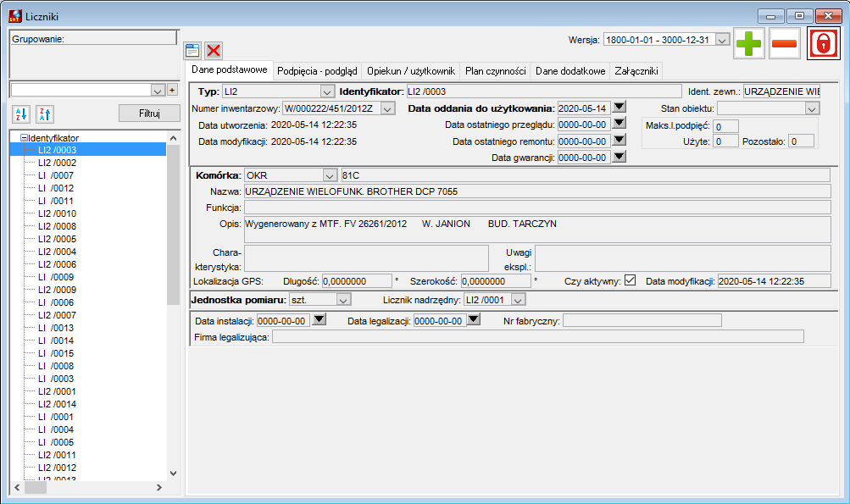Open the Jednostka pomiaru dropdown
850x504 pixels.
point(343,300)
